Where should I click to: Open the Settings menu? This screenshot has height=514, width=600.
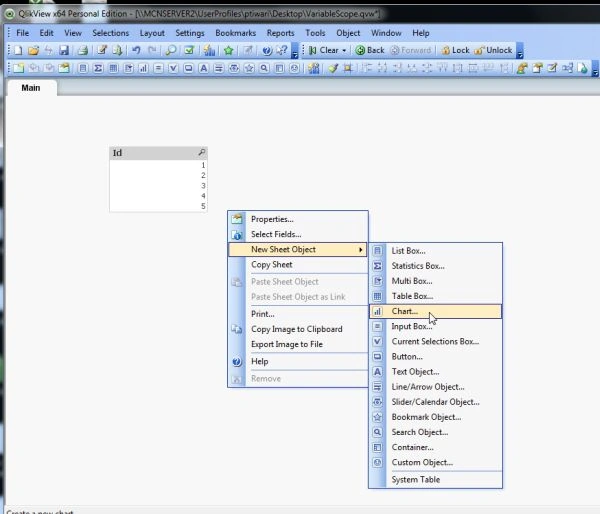190,33
